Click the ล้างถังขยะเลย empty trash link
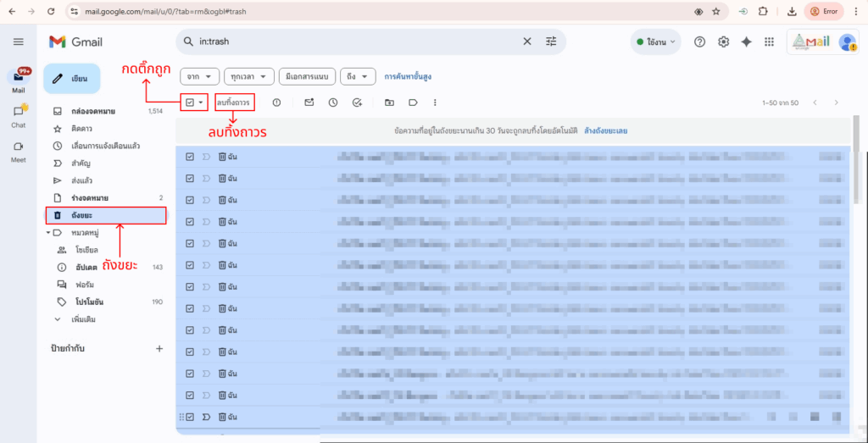 click(x=606, y=130)
